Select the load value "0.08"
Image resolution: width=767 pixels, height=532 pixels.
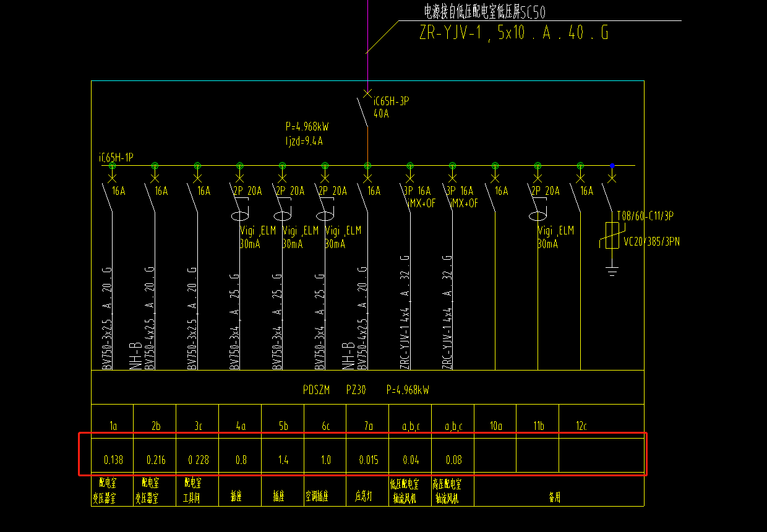453,460
